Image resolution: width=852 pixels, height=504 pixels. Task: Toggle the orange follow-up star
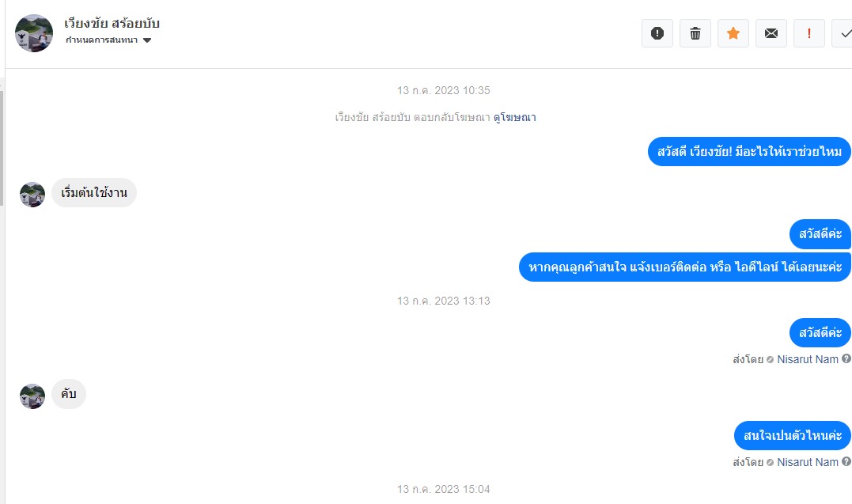(x=733, y=33)
